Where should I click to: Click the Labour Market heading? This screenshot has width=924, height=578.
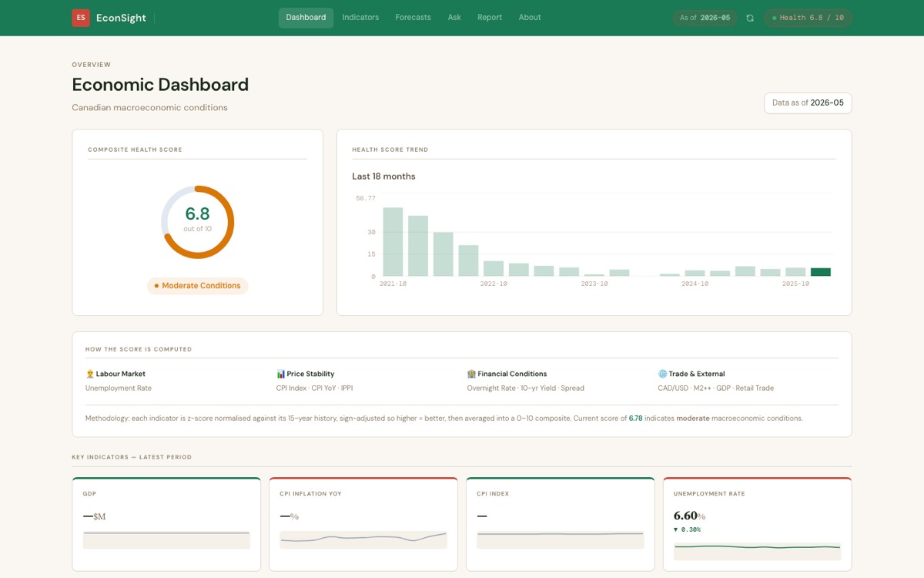[x=121, y=374]
